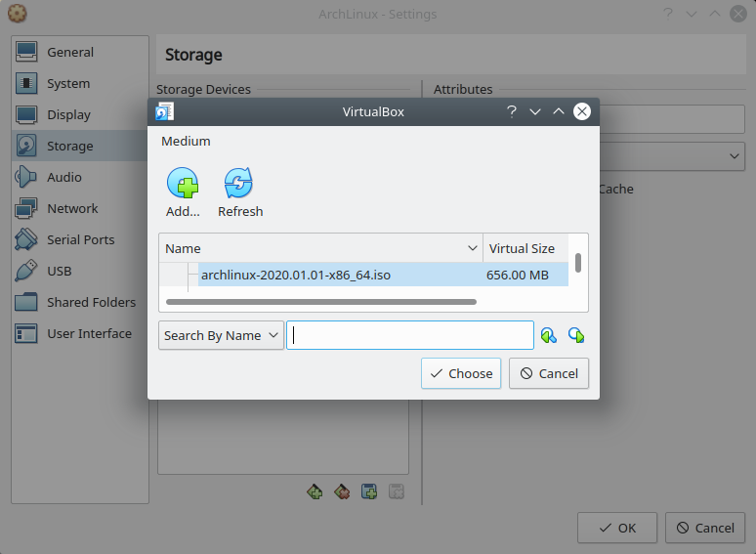
Task: Open Search By Name dropdown
Action: (x=221, y=335)
